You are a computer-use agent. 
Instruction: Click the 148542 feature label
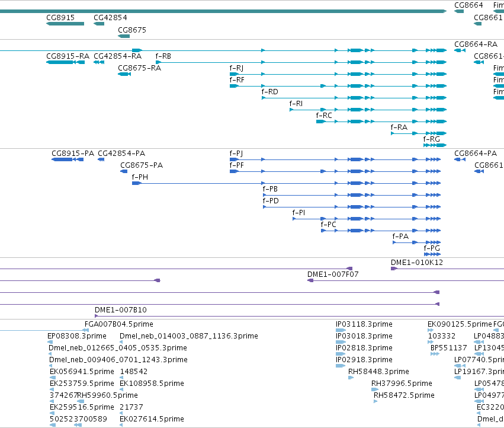[x=134, y=372]
